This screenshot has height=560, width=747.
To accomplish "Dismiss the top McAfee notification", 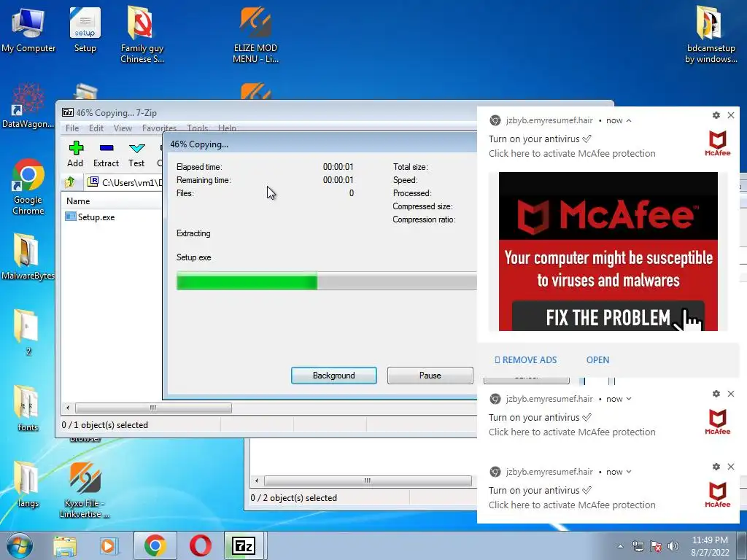I will click(731, 115).
